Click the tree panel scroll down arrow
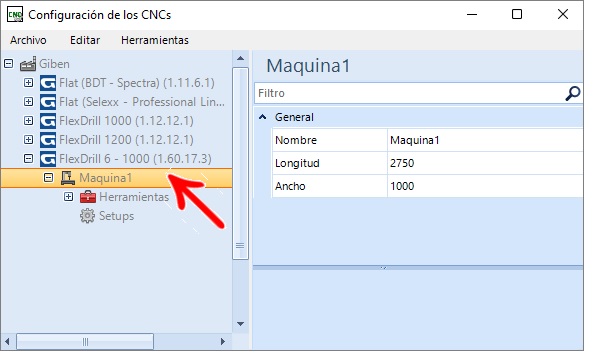Image resolution: width=595 pixels, height=361 pixels. 241,324
